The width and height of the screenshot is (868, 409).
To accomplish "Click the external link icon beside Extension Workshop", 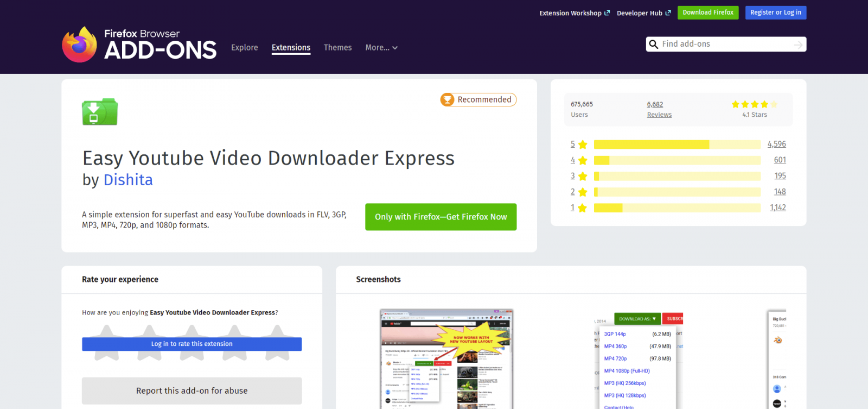I will point(607,12).
